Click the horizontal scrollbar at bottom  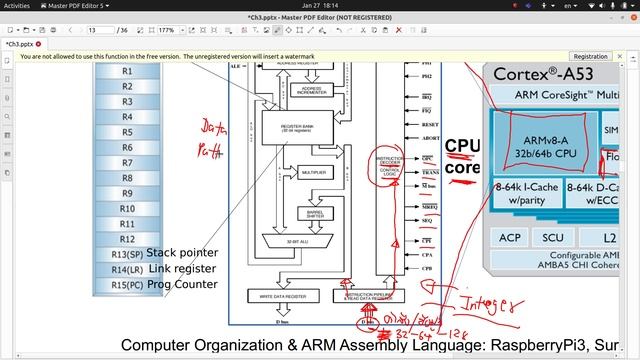click(x=318, y=356)
